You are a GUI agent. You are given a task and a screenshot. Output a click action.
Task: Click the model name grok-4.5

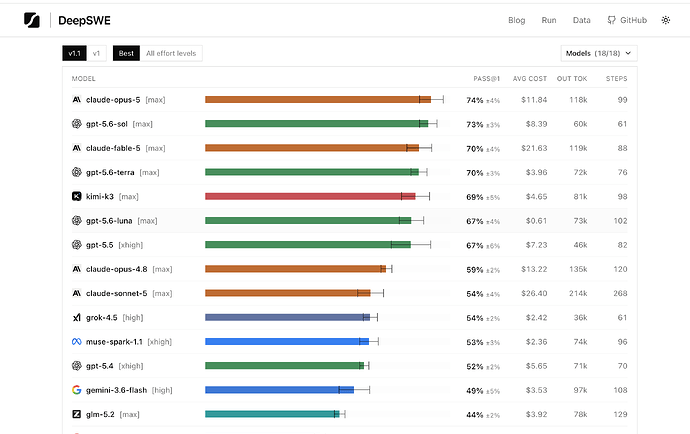(x=102, y=317)
